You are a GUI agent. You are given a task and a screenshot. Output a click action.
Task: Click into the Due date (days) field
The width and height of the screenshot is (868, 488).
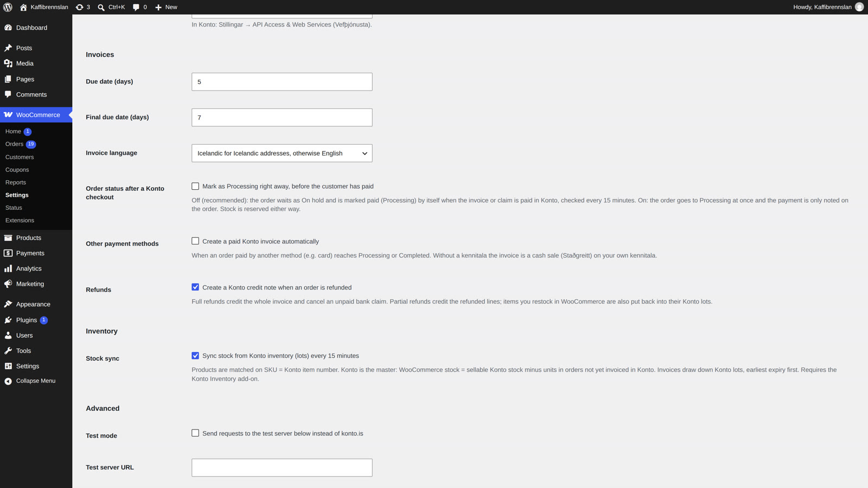point(282,82)
